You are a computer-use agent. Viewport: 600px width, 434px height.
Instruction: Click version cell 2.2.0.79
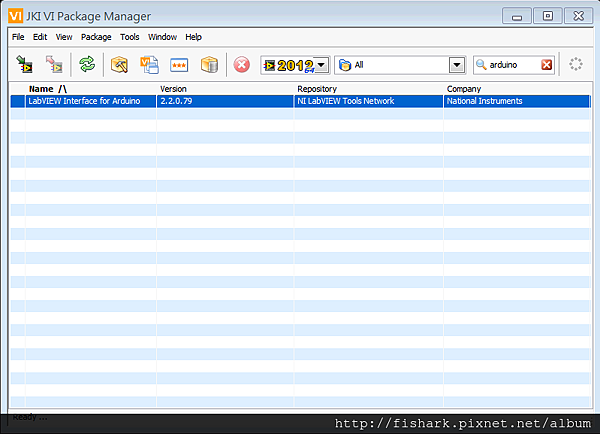(x=225, y=101)
